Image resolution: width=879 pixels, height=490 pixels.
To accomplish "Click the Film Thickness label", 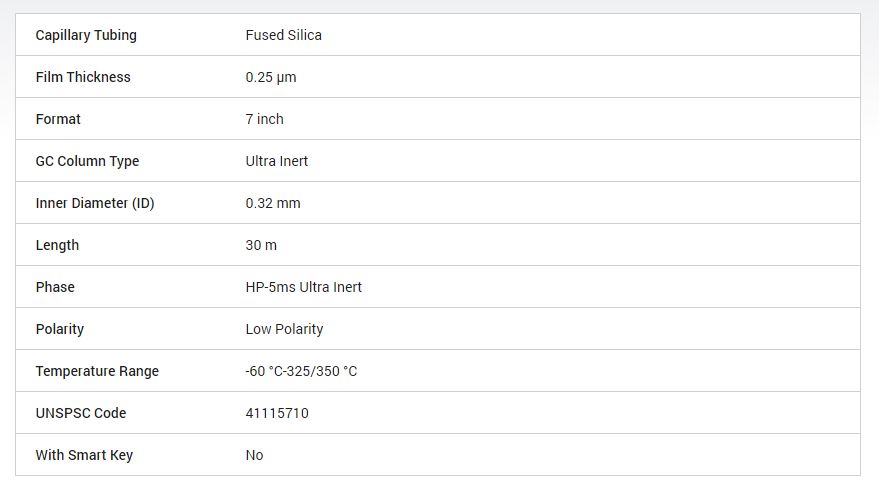I will tap(83, 77).
